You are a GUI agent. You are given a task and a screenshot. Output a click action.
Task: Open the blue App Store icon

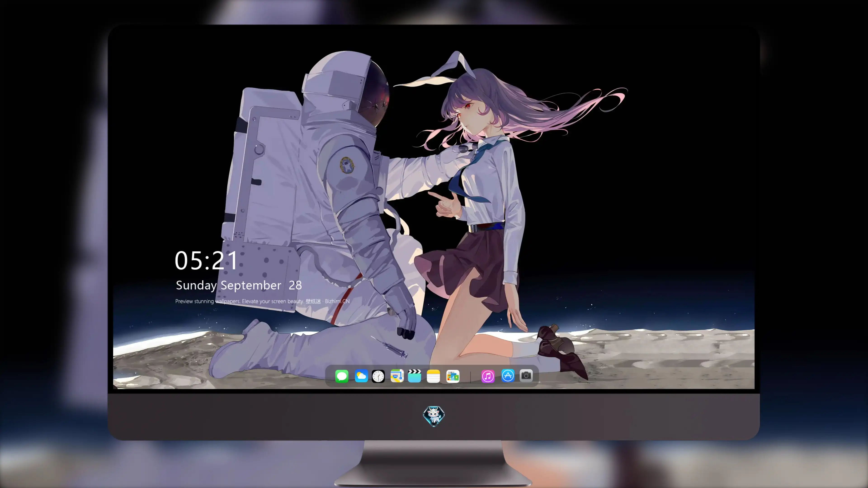click(x=508, y=376)
